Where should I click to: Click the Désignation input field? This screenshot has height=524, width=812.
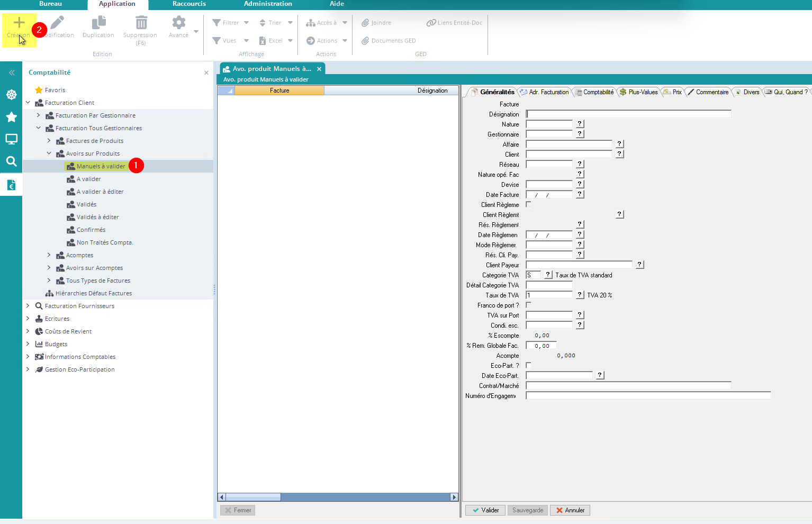coord(628,114)
